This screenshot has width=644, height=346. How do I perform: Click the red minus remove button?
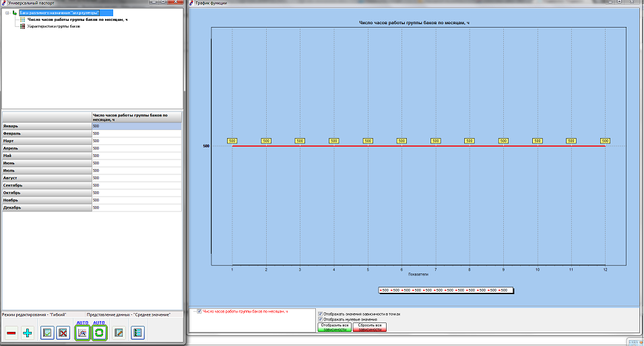pos(11,333)
